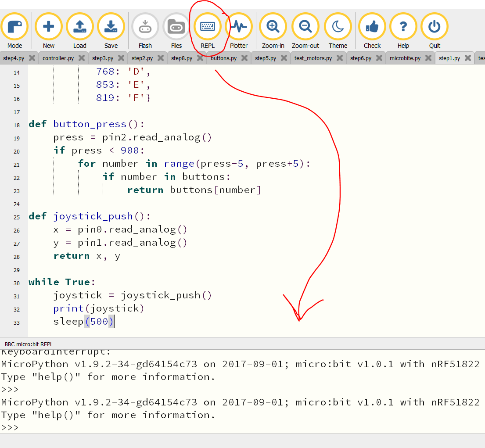Select the microbite.py tab
Image resolution: width=485 pixels, height=448 pixels.
[406, 57]
